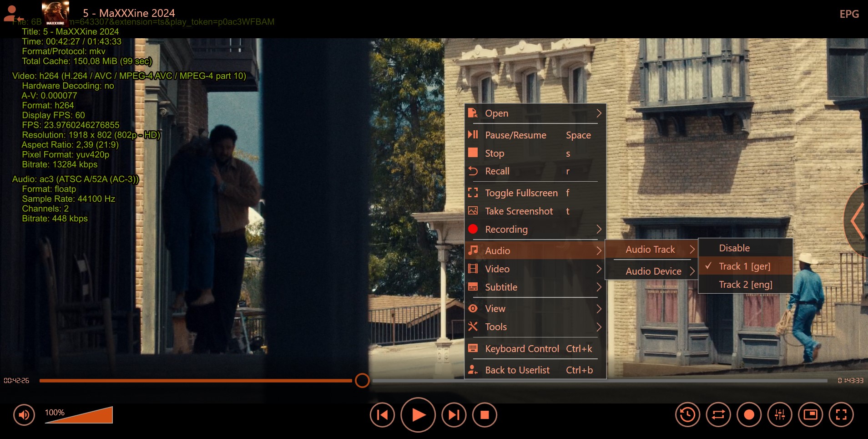Enter fullscreen with bottom-right corners icon
868x439 pixels.
(842, 414)
